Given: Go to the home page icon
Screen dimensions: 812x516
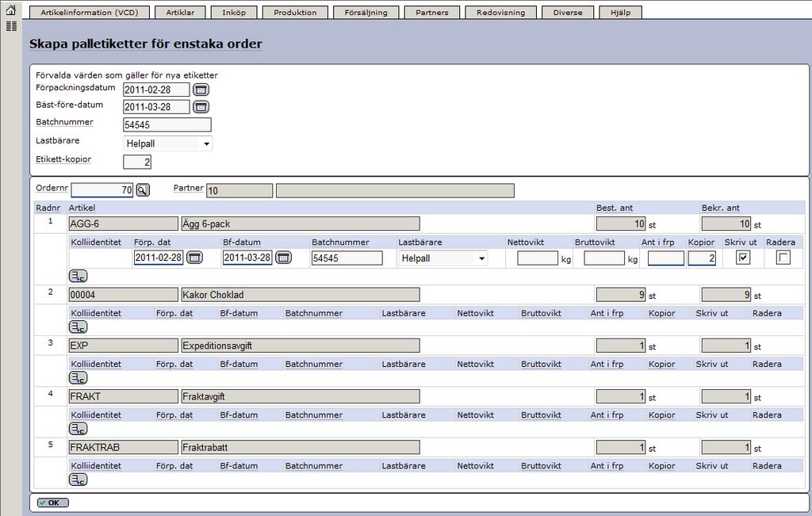Looking at the screenshot, I should (x=11, y=10).
